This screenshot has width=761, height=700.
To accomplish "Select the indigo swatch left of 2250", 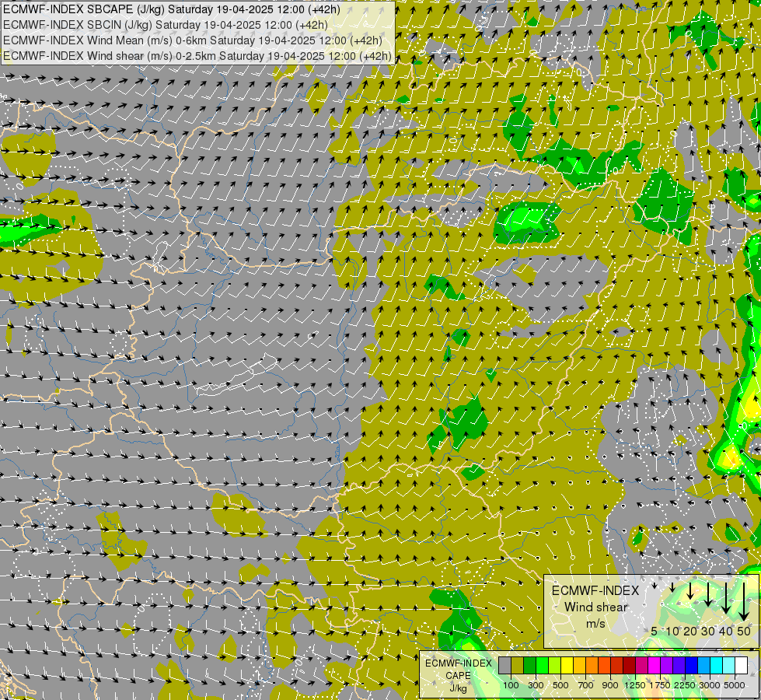I will coord(679,665).
